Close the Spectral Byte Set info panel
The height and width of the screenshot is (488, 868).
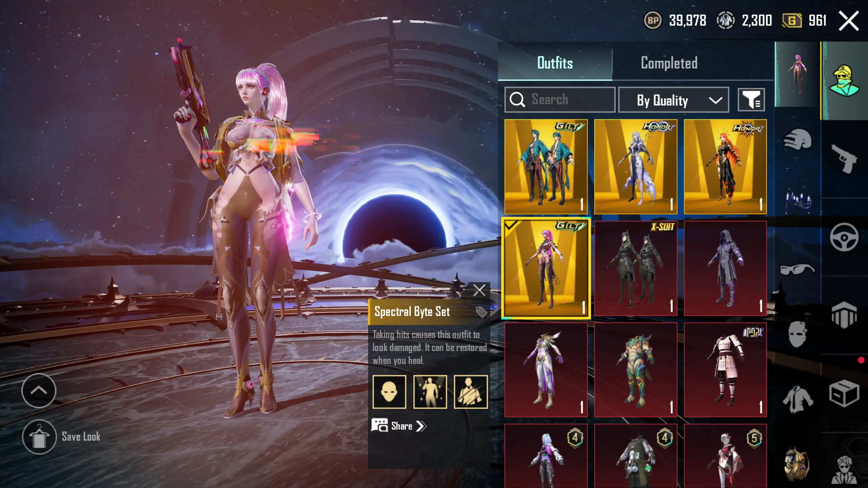[x=479, y=290]
